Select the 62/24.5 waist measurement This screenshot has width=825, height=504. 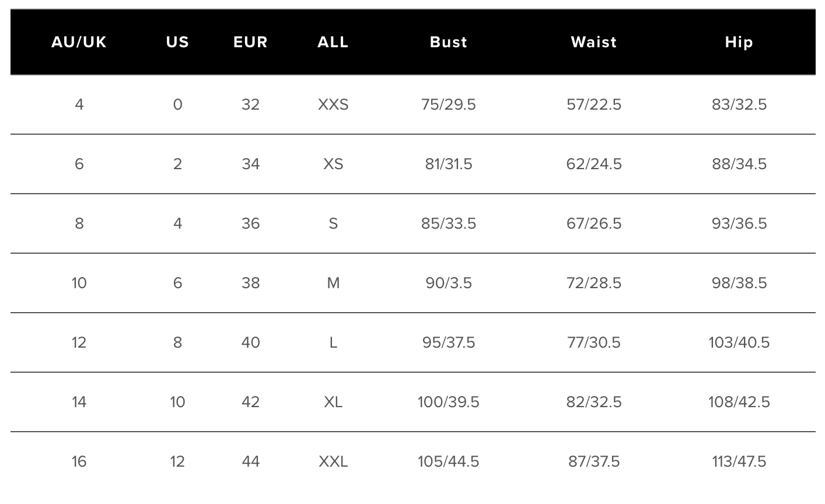click(594, 164)
